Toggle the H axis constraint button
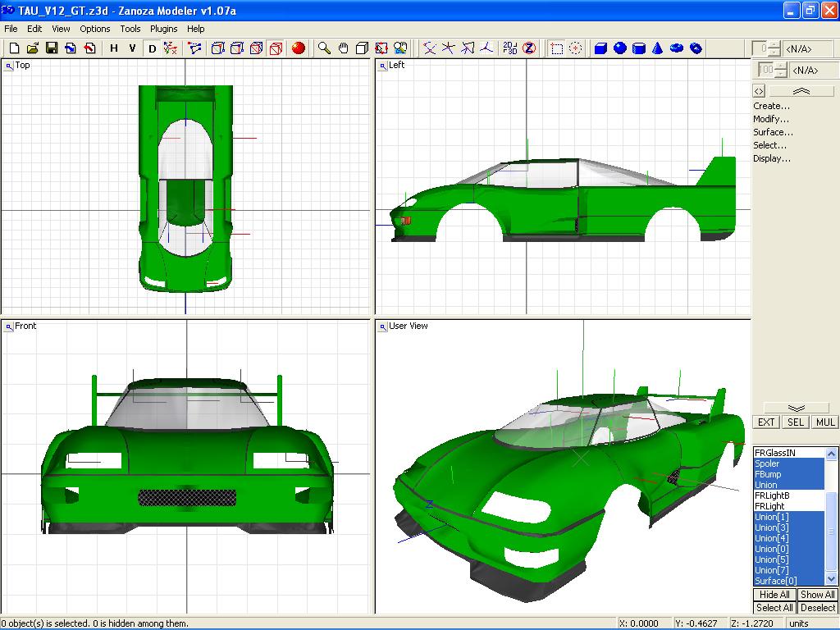 pyautogui.click(x=114, y=48)
